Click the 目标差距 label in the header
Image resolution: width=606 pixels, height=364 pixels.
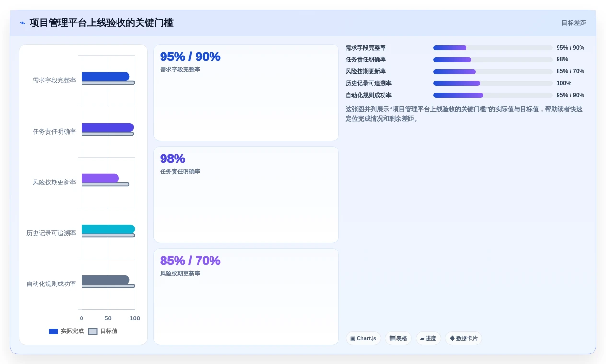pyautogui.click(x=573, y=23)
